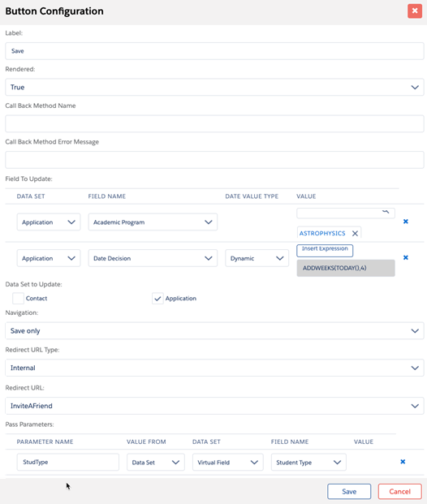
Task: Click the red Cancel button
Action: tap(399, 492)
